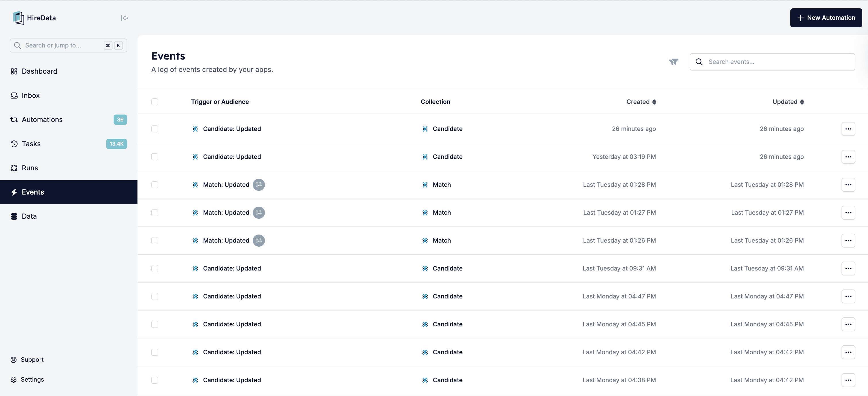
Task: Open more options for Last Tuesday at 09:31 AM row
Action: (x=848, y=269)
